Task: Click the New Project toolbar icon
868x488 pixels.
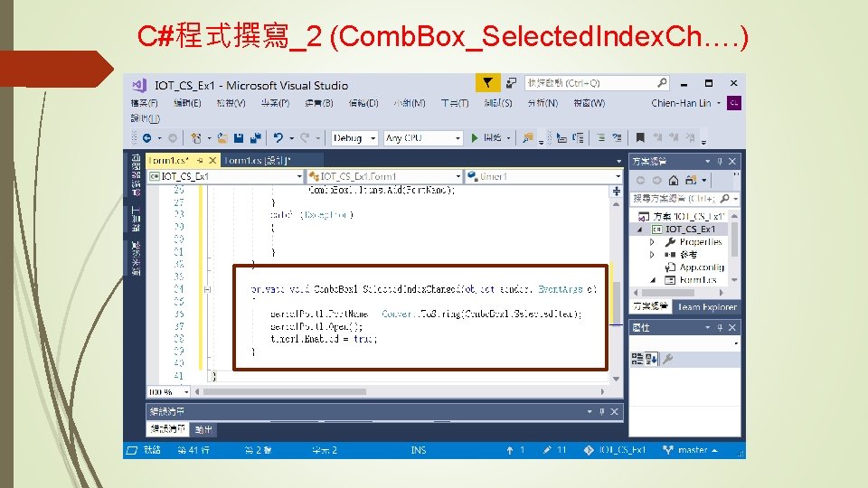Action: tap(196, 137)
